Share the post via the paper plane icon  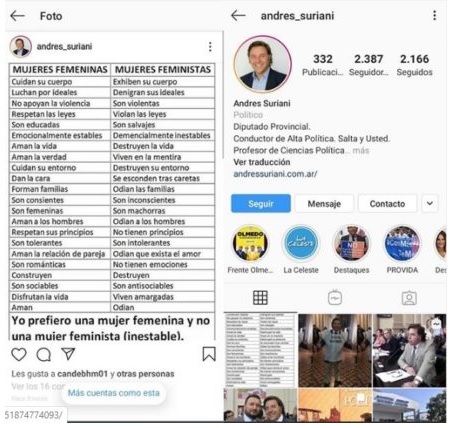[68, 354]
